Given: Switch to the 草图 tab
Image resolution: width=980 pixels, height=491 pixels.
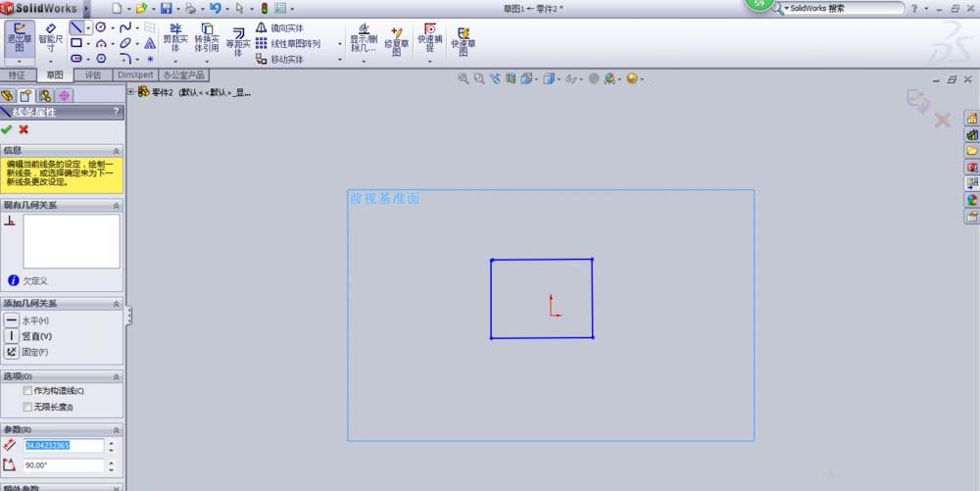Looking at the screenshot, I should pyautogui.click(x=55, y=74).
